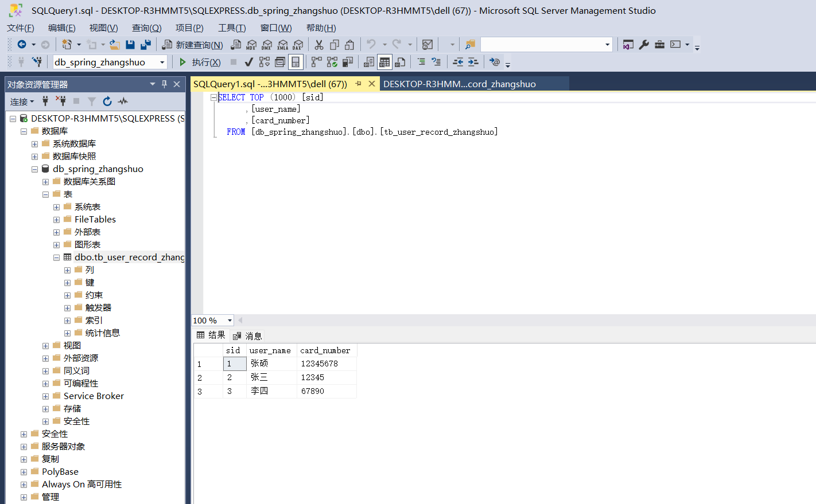This screenshot has height=504, width=816.
Task: Switch to the 消息 results tab
Action: click(x=247, y=335)
